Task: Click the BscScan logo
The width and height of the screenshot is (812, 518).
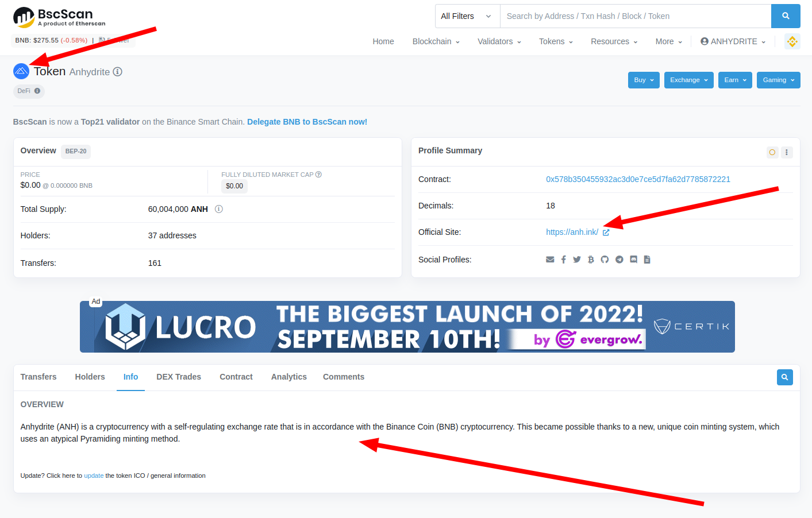Action: click(59, 17)
